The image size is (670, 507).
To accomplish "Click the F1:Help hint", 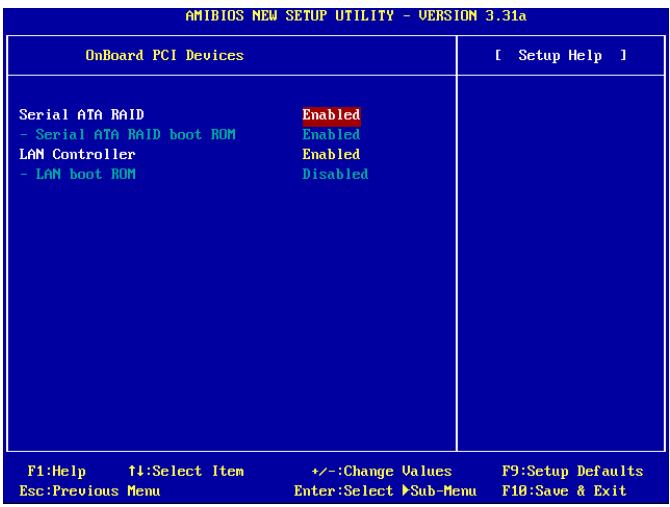I will coord(56,471).
